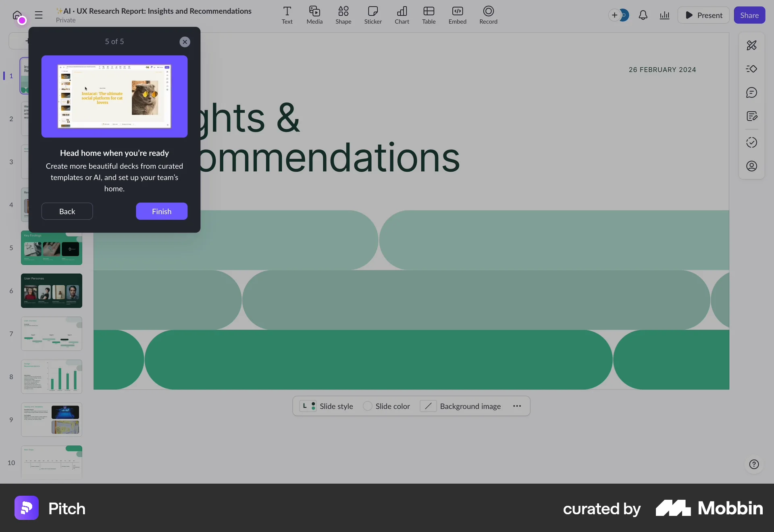Open the account icon at sidebar bottom

tap(751, 166)
